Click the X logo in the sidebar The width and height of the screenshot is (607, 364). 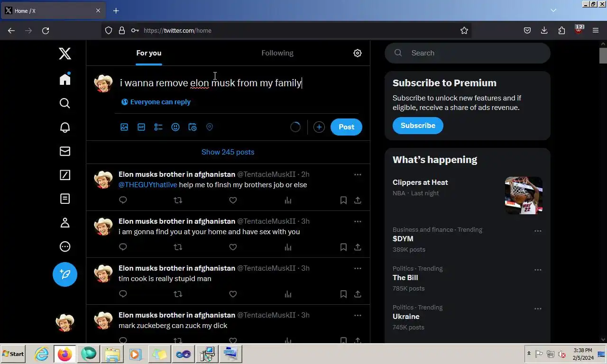tap(65, 53)
